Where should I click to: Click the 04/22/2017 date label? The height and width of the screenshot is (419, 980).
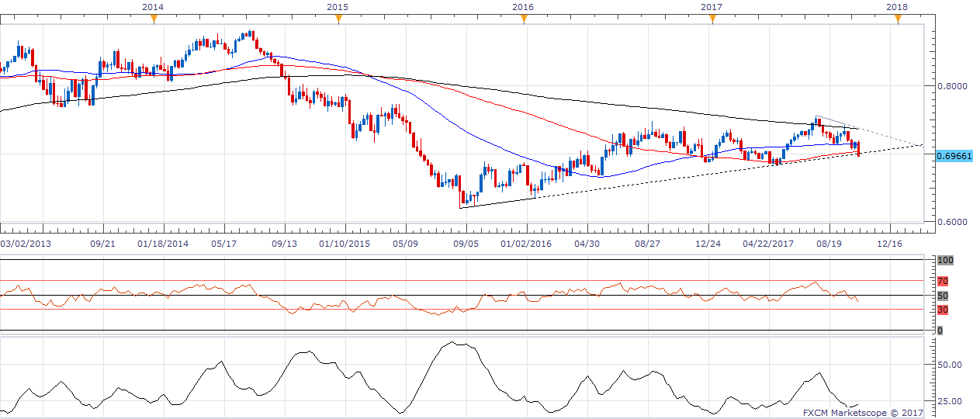768,244
